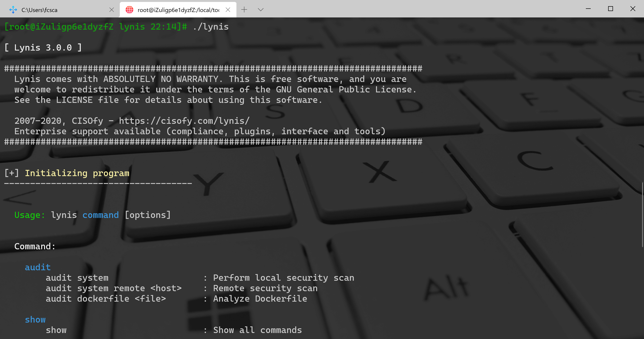Close the terminal window
644x339 pixels.
[633, 9]
